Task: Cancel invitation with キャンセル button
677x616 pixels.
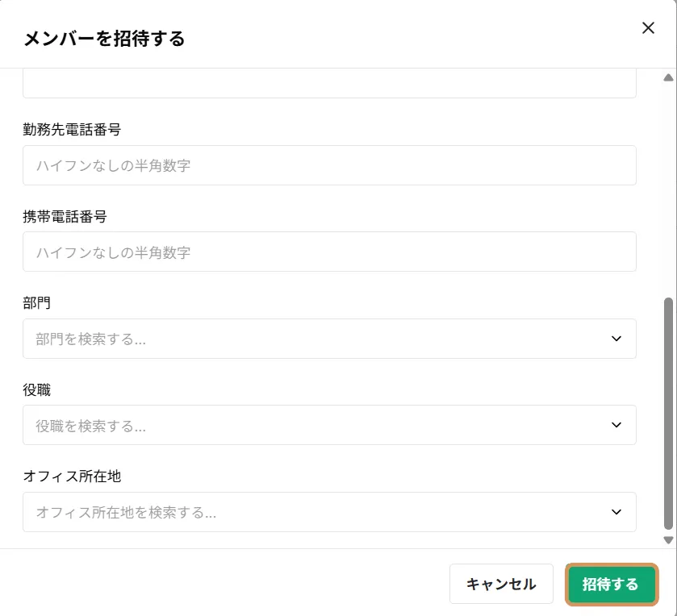Action: (x=501, y=584)
